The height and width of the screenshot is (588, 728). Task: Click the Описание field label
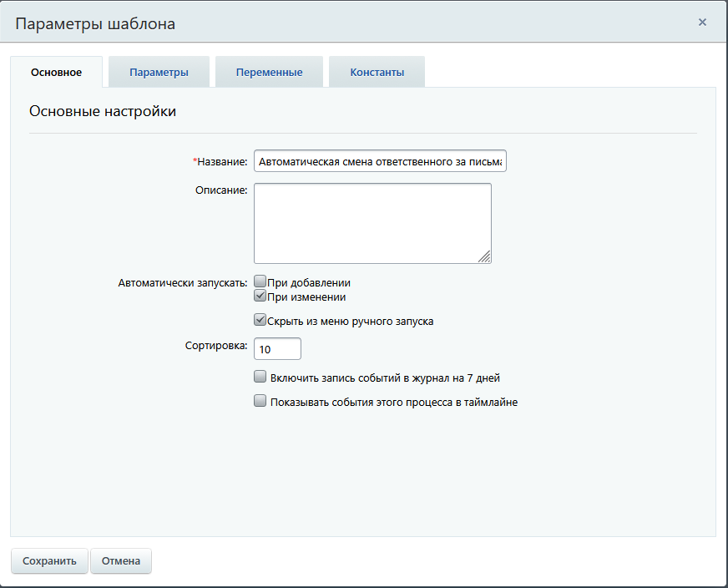pos(220,190)
